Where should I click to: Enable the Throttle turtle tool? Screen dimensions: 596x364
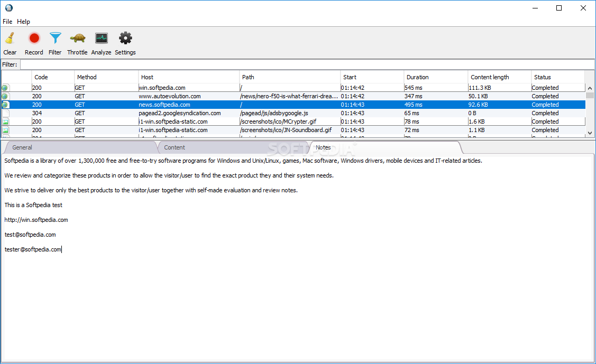[x=78, y=39]
